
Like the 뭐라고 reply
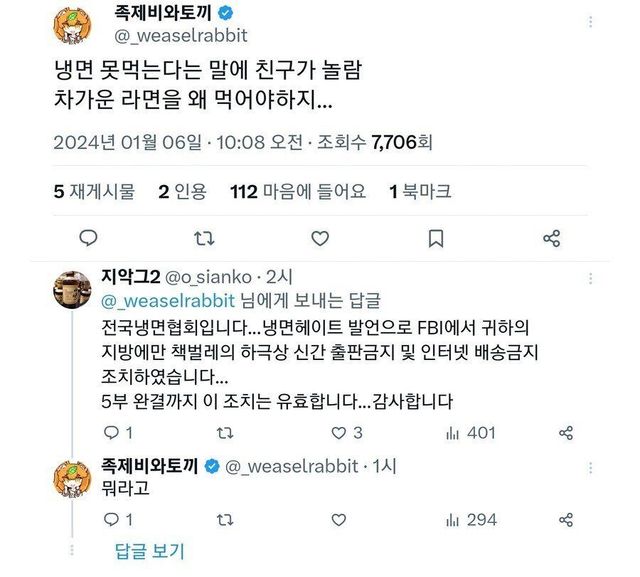339,520
